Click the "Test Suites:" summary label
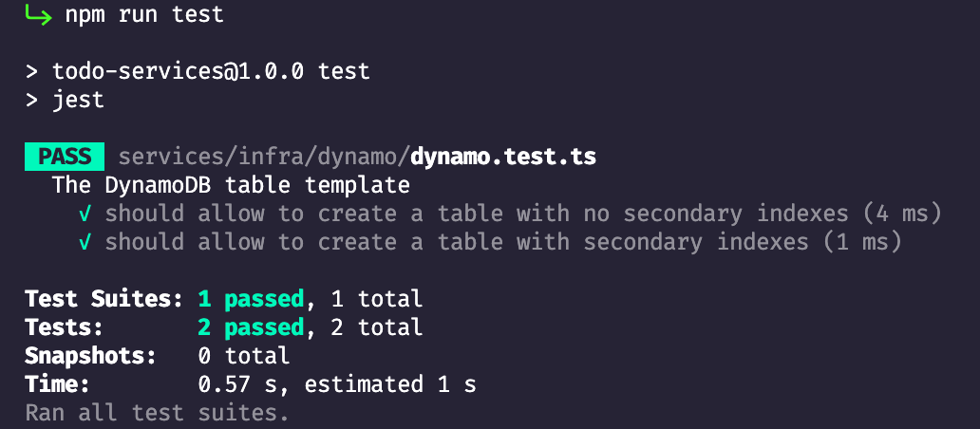 click(x=104, y=299)
